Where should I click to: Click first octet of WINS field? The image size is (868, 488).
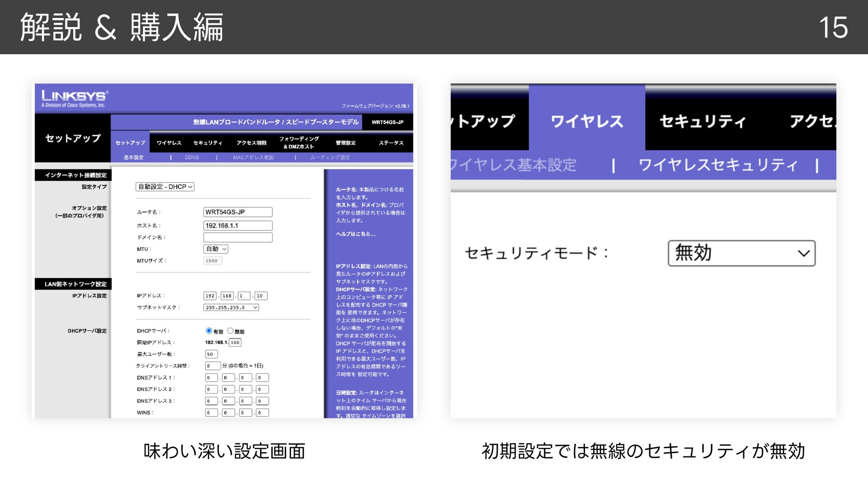pyautogui.click(x=211, y=413)
